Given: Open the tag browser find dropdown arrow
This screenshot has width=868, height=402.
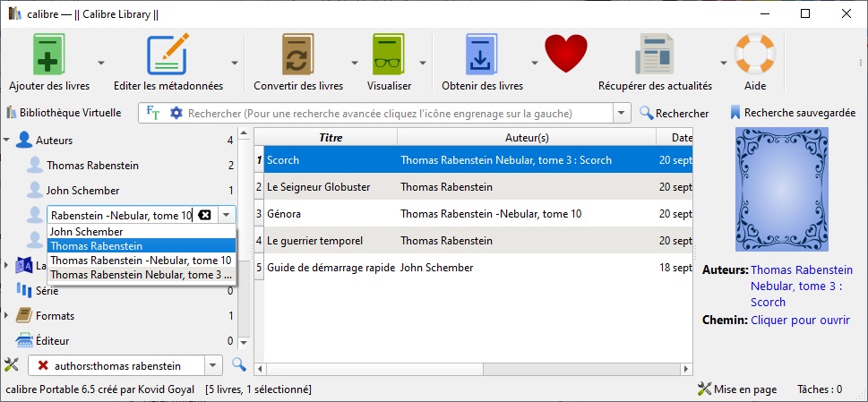Looking at the screenshot, I should point(213,365).
